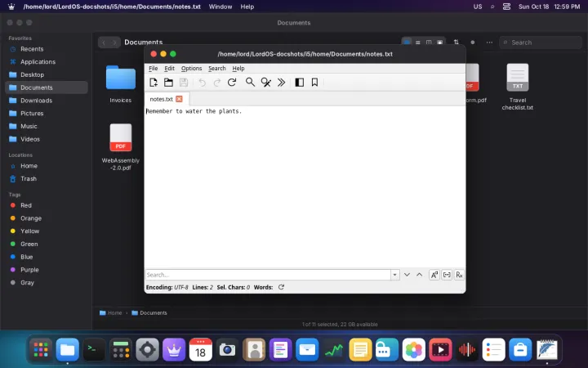Open the sort order arrows in file manager
This screenshot has height=368, width=588.
[x=456, y=42]
